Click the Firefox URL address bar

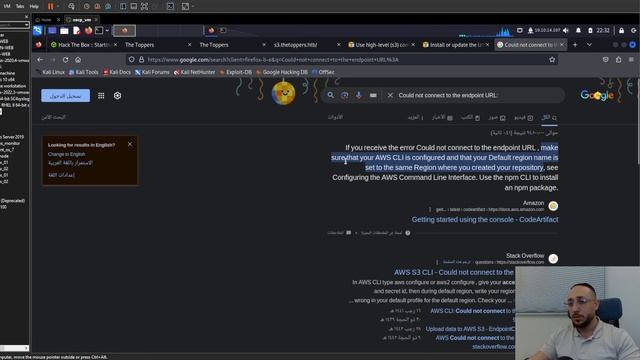[x=343, y=60]
